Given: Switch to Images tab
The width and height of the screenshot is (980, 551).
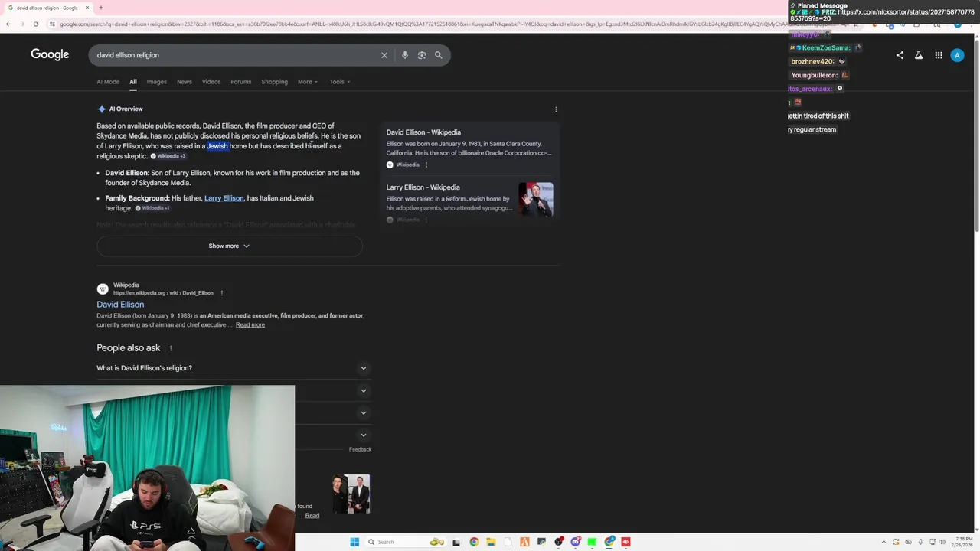Looking at the screenshot, I should tap(156, 82).
